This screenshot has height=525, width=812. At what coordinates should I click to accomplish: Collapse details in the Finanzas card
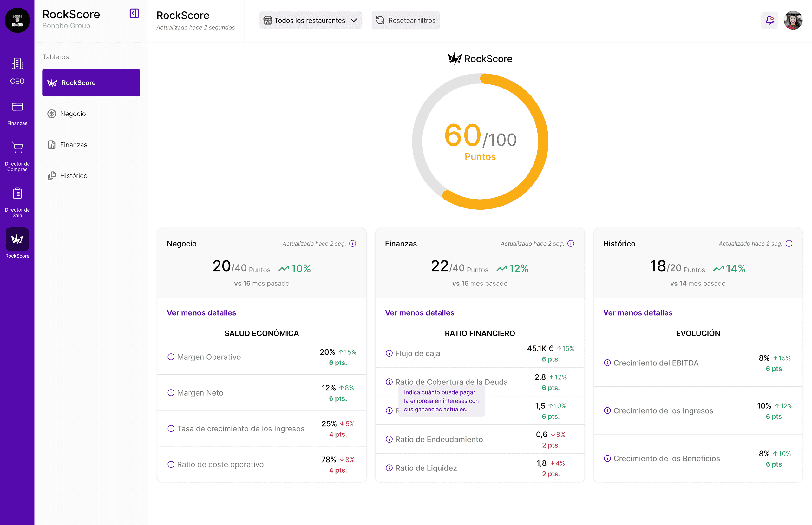tap(420, 312)
